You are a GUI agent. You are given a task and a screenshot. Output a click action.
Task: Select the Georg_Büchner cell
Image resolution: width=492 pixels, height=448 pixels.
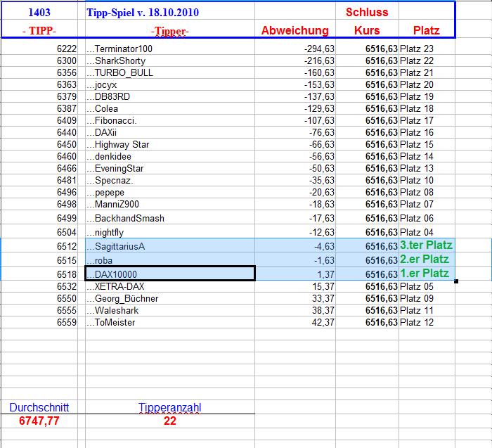[170, 298]
